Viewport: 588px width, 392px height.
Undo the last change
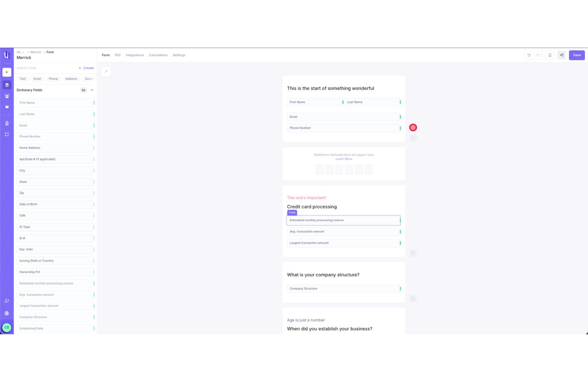529,55
